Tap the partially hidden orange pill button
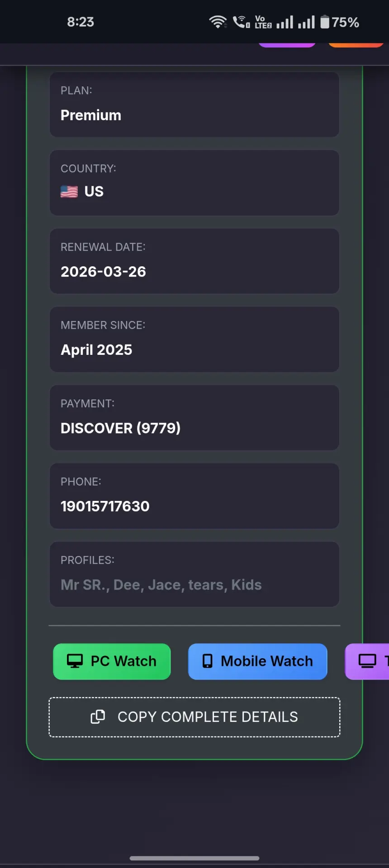The width and height of the screenshot is (389, 868). click(356, 45)
